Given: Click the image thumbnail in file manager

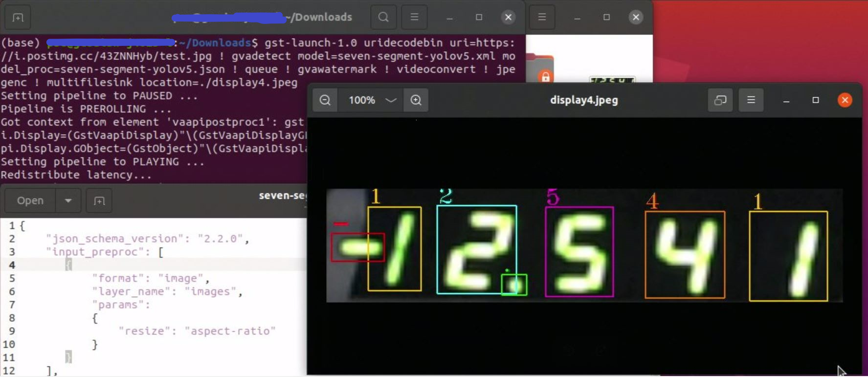Looking at the screenshot, I should click(612, 79).
